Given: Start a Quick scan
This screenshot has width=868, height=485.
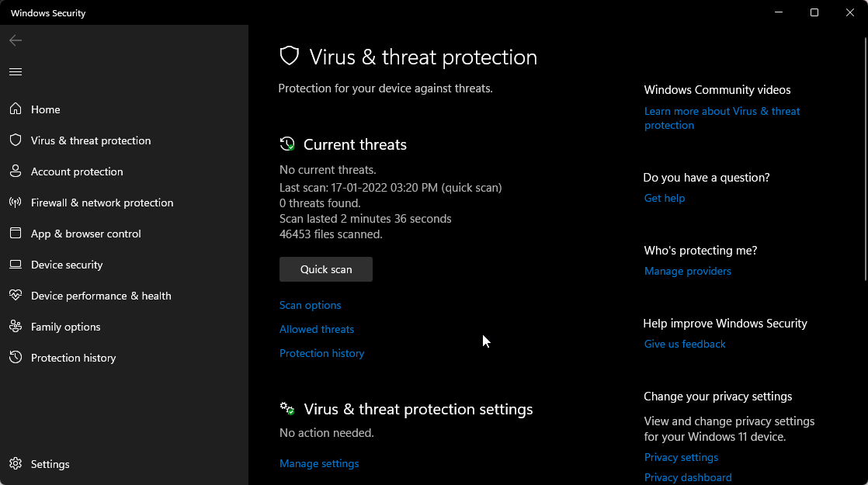Looking at the screenshot, I should tap(325, 268).
